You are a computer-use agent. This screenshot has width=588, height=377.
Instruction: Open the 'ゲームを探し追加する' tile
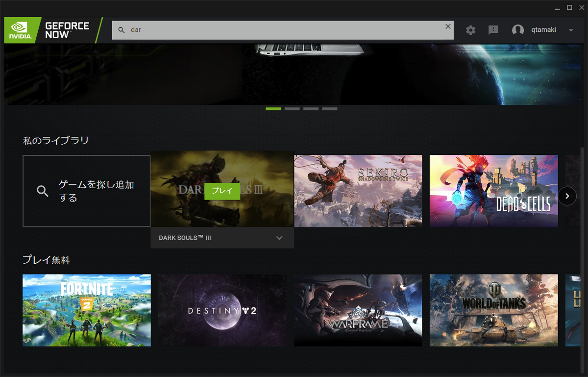[87, 191]
